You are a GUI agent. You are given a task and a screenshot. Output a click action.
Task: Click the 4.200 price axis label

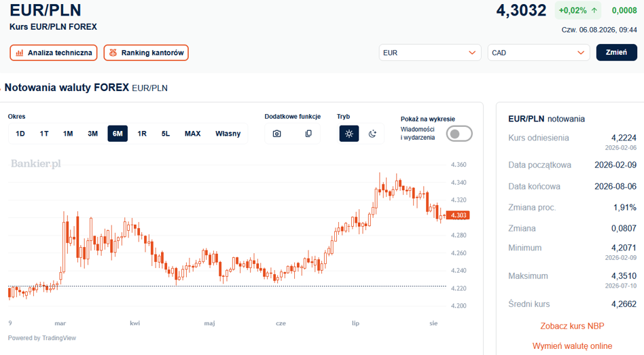click(459, 305)
